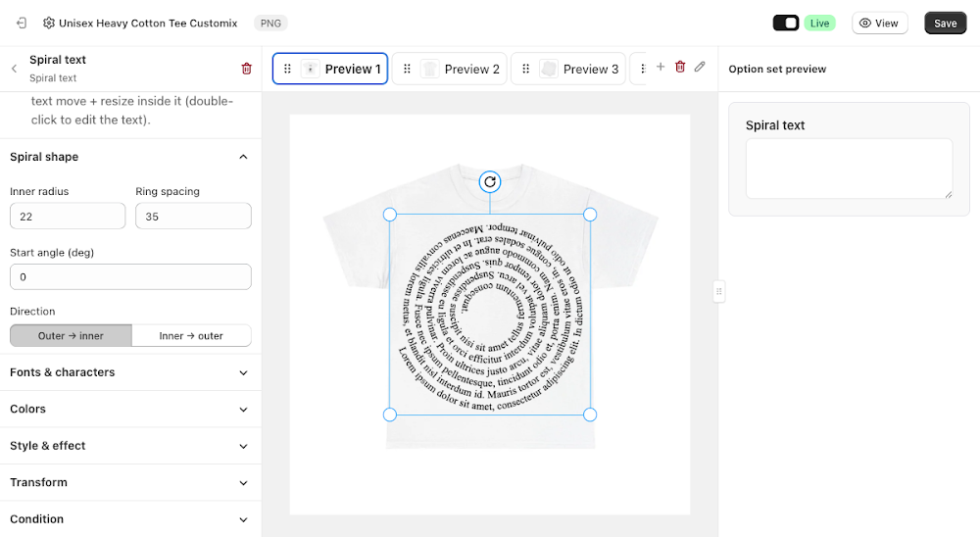The height and width of the screenshot is (537, 980).
Task: Click Preview 3 thumbnail image
Action: tap(548, 69)
